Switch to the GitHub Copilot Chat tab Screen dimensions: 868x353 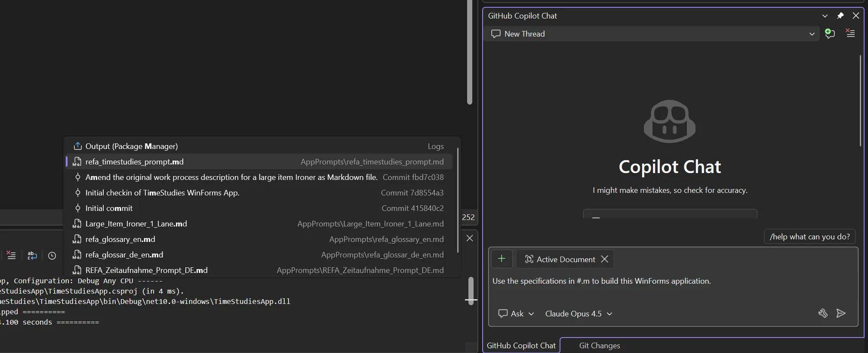[x=521, y=345]
